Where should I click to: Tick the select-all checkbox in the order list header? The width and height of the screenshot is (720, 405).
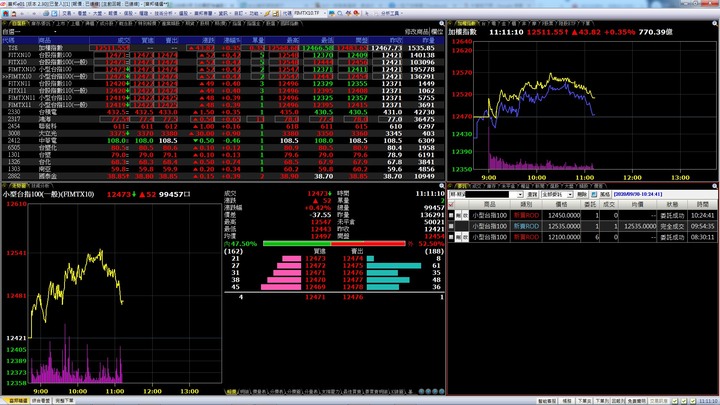coord(451,204)
